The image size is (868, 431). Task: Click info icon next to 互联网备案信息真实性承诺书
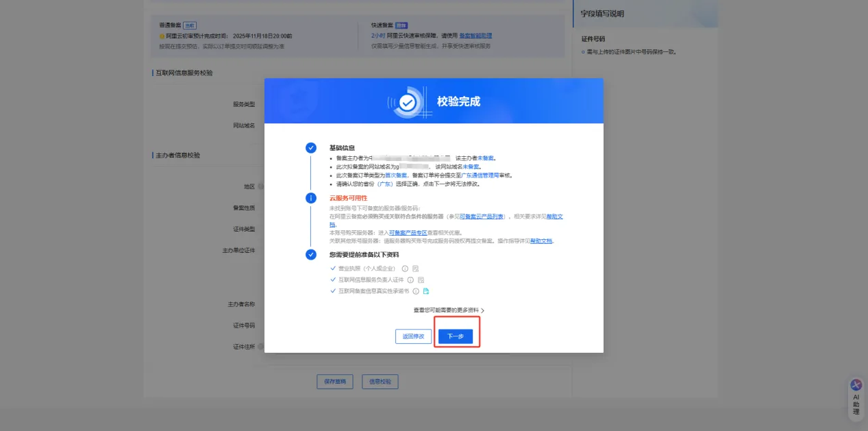tap(416, 291)
